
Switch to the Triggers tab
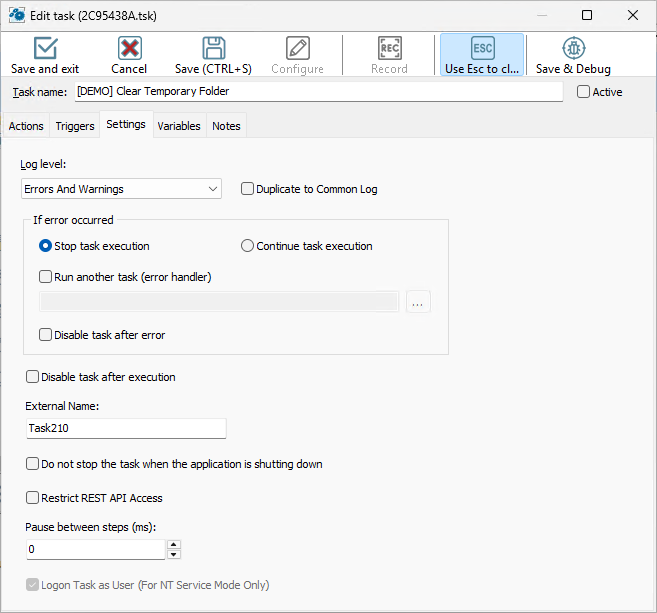click(x=75, y=126)
